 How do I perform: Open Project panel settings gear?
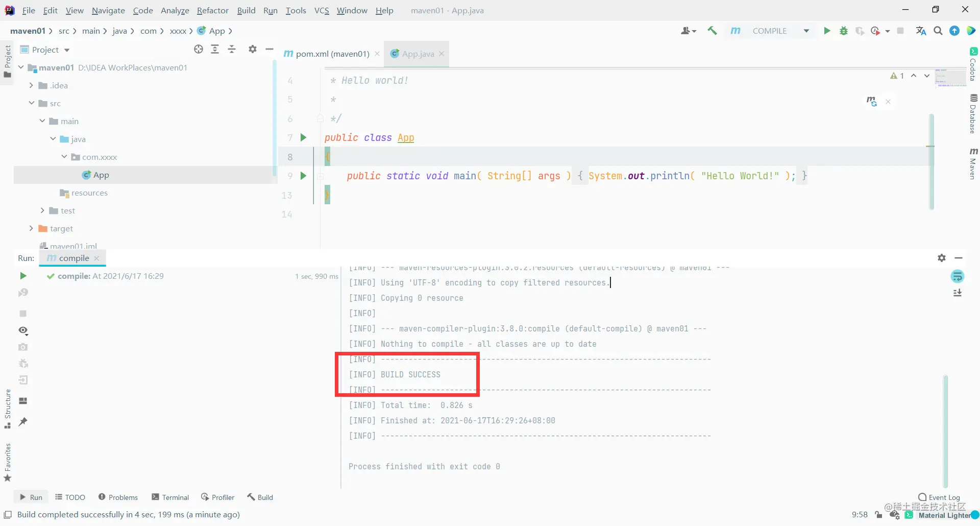click(253, 49)
